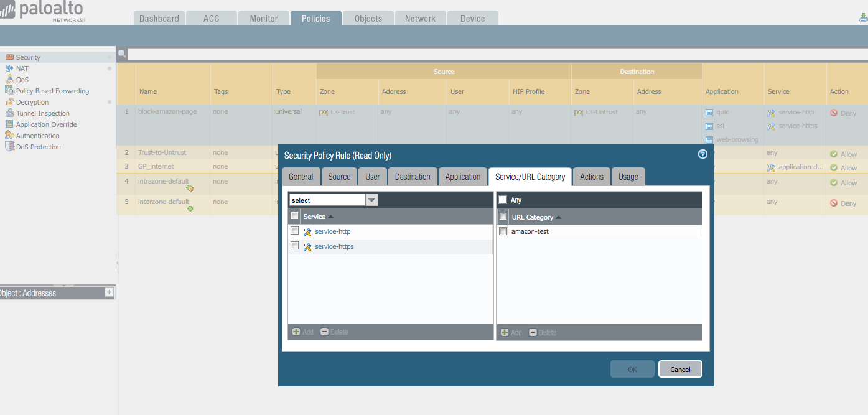
Task: Click Delete under the URL Category list
Action: [x=543, y=333]
